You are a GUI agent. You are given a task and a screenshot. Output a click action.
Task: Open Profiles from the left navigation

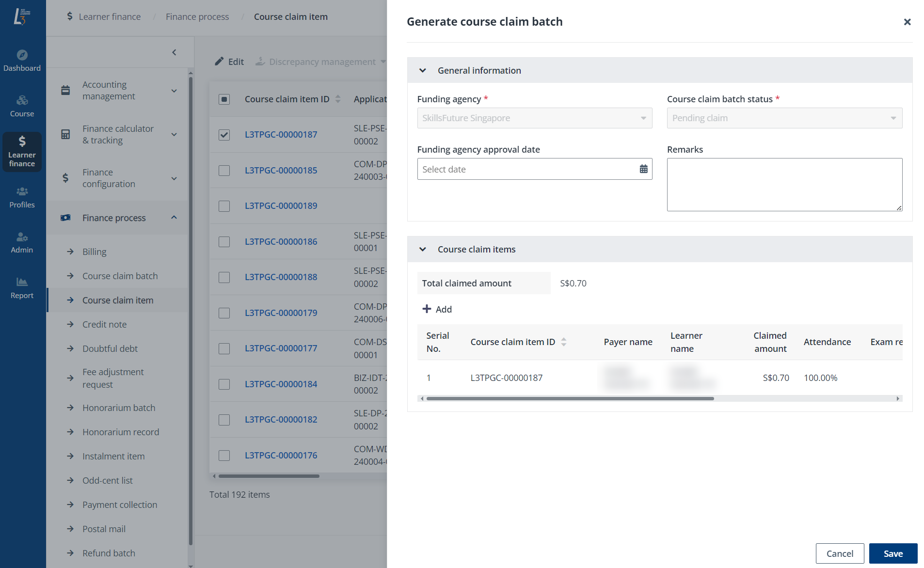pyautogui.click(x=22, y=197)
